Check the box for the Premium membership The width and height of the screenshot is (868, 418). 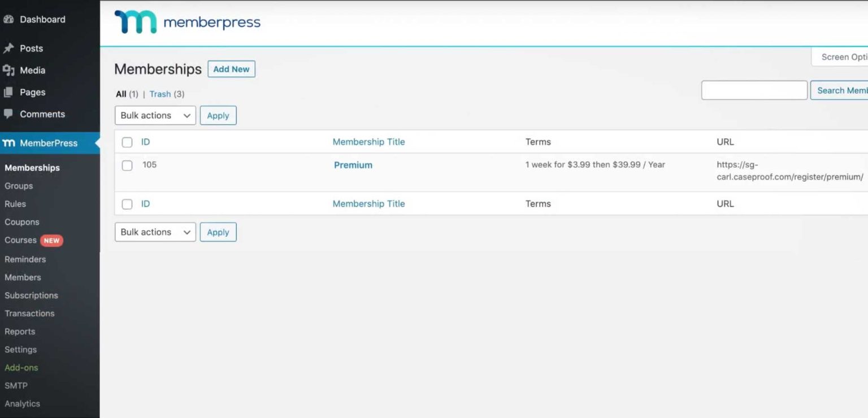(x=127, y=165)
